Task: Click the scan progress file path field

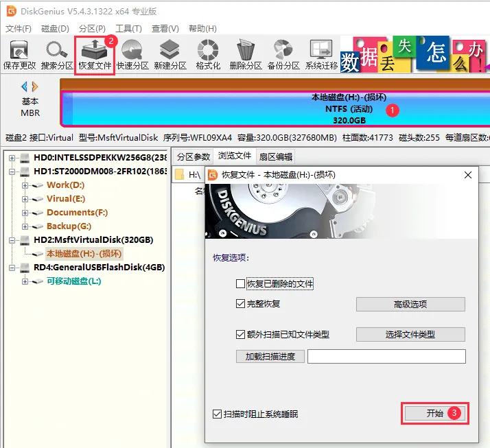Action: point(386,357)
